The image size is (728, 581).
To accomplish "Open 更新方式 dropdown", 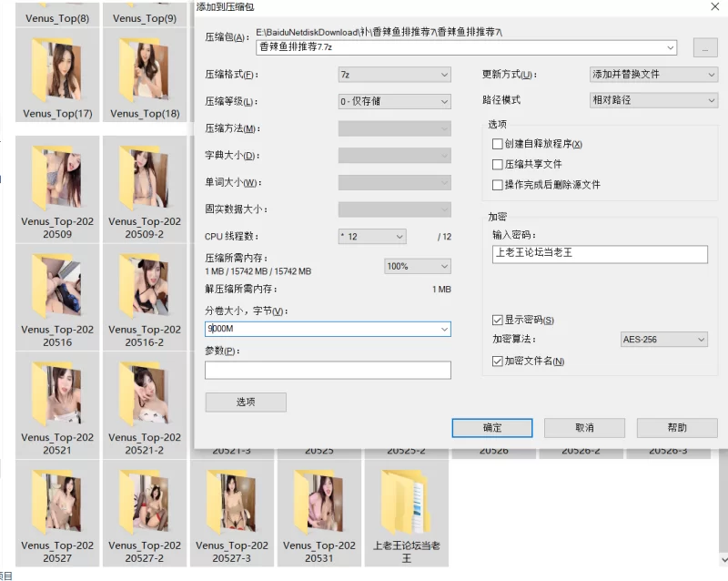I will (x=653, y=75).
